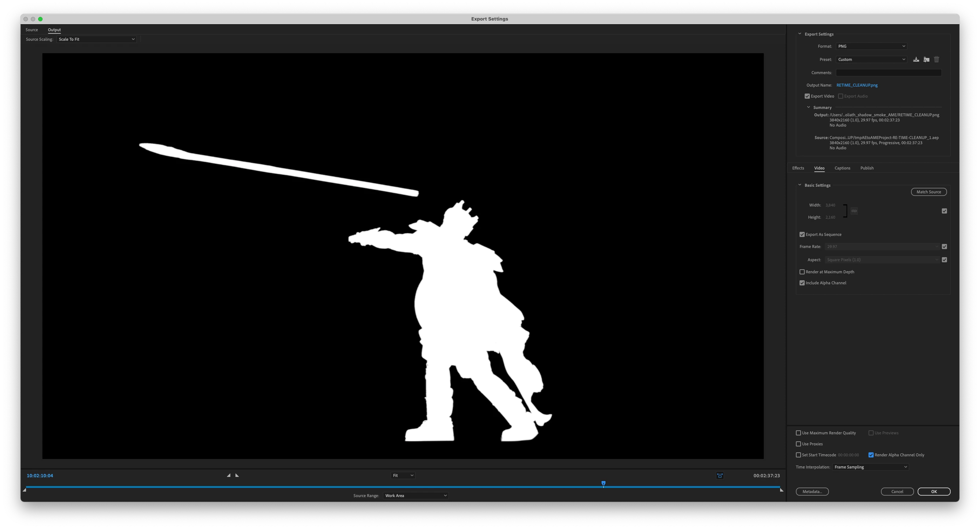This screenshot has height=529, width=980.
Task: Switch to the Source tab
Action: [x=32, y=30]
